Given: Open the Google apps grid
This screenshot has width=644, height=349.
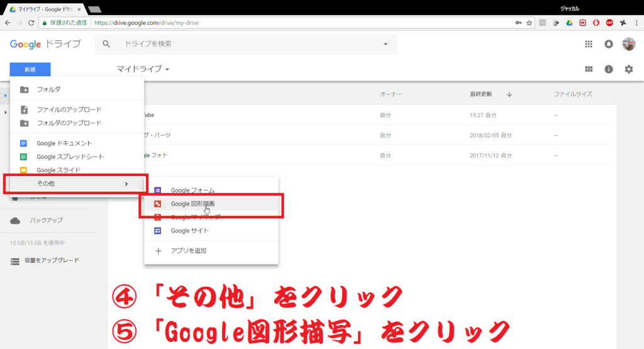Looking at the screenshot, I should click(x=589, y=44).
